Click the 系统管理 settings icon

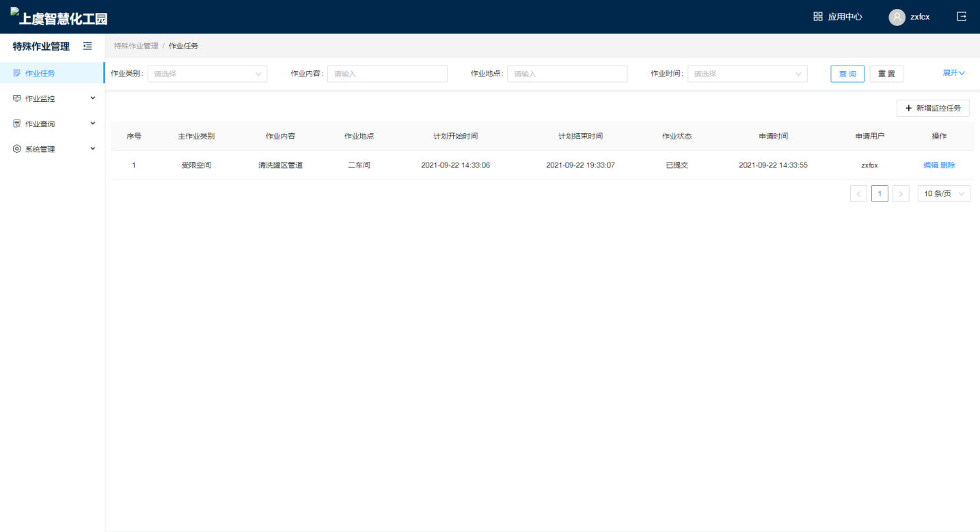pyautogui.click(x=17, y=149)
